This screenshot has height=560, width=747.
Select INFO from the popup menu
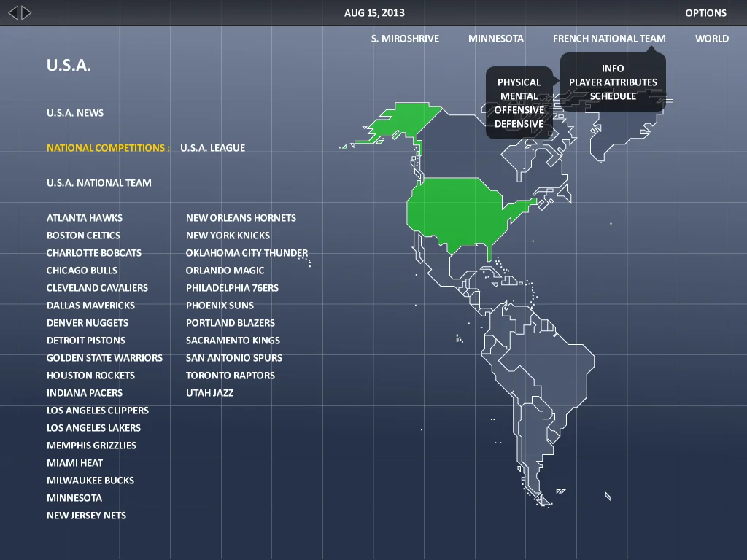point(613,69)
